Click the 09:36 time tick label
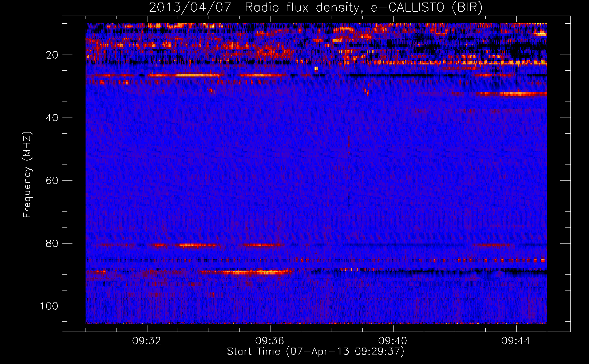This screenshot has width=589, height=364. click(x=270, y=341)
